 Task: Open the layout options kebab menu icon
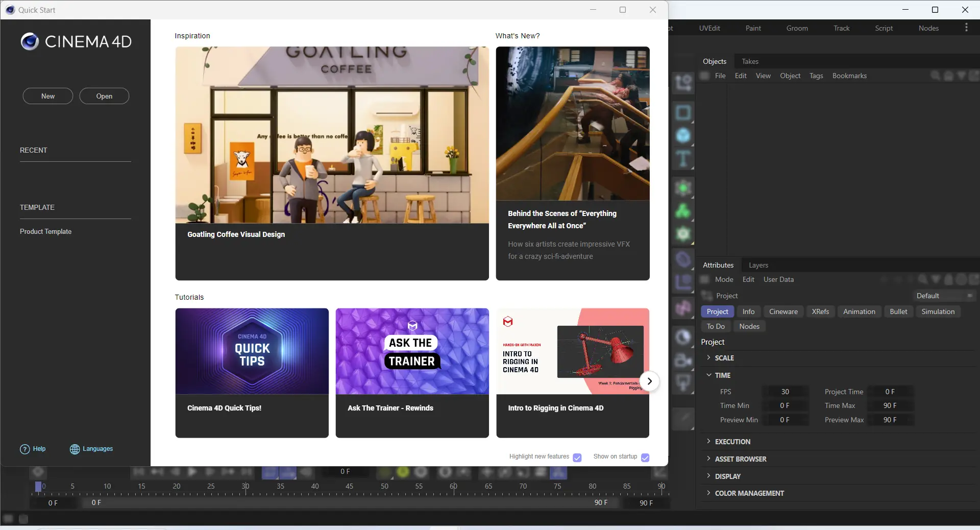(966, 28)
